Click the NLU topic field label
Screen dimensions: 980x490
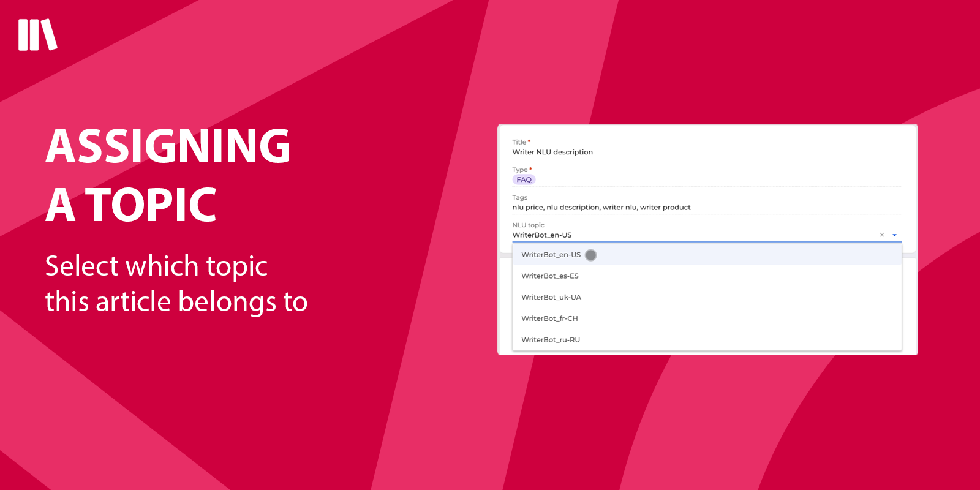coord(528,225)
